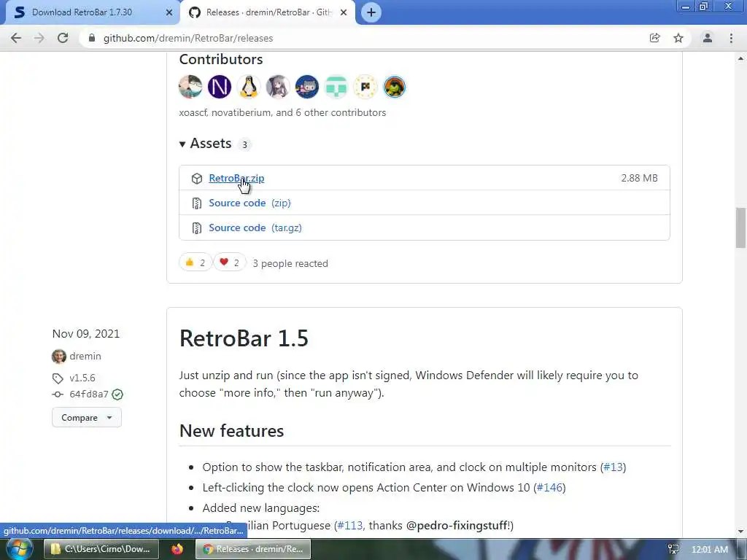Open the C:\Users\Cirno\Dow... Explorer taskbar window
The image size is (747, 560).
click(x=102, y=549)
